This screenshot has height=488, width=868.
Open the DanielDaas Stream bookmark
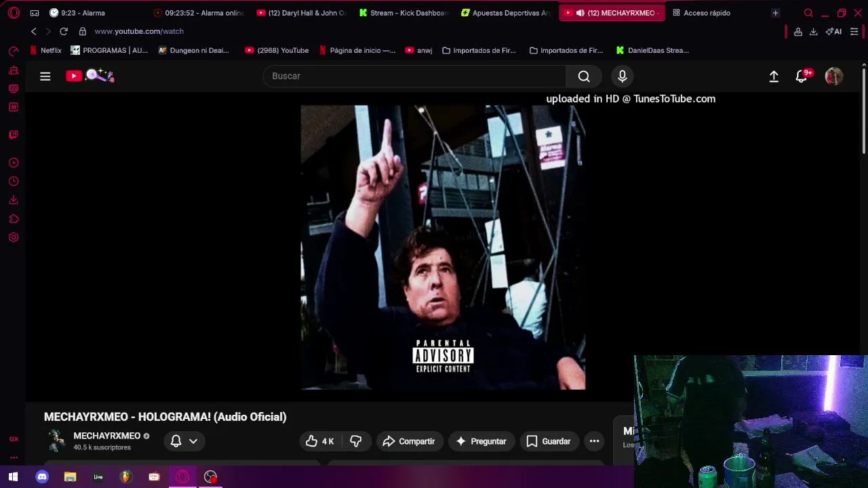pos(652,50)
